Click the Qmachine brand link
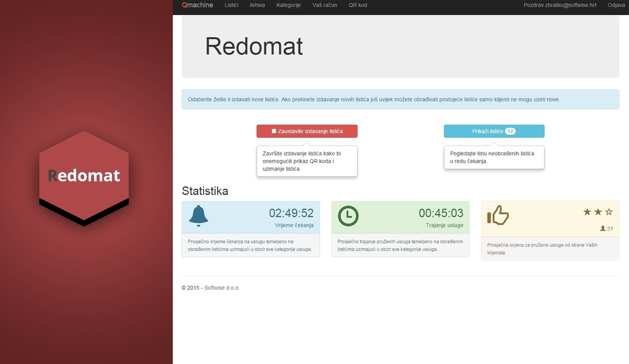The height and width of the screenshot is (364, 629). tap(197, 5)
